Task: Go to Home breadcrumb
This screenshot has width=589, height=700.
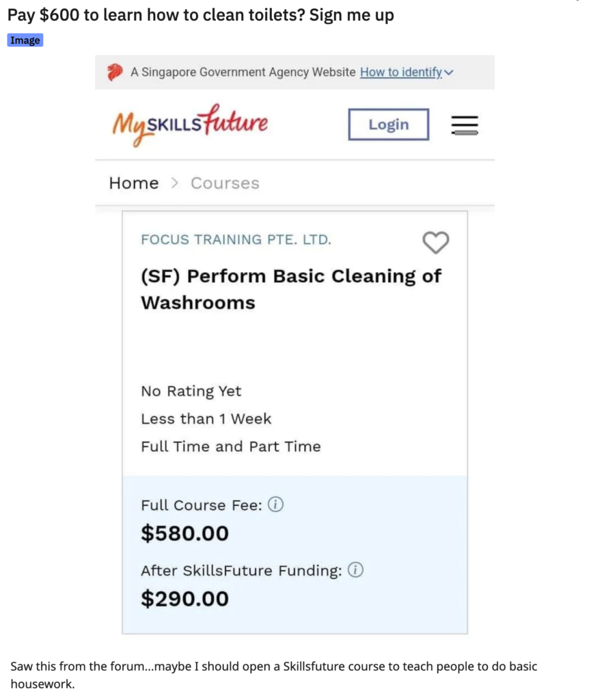Action: click(134, 183)
